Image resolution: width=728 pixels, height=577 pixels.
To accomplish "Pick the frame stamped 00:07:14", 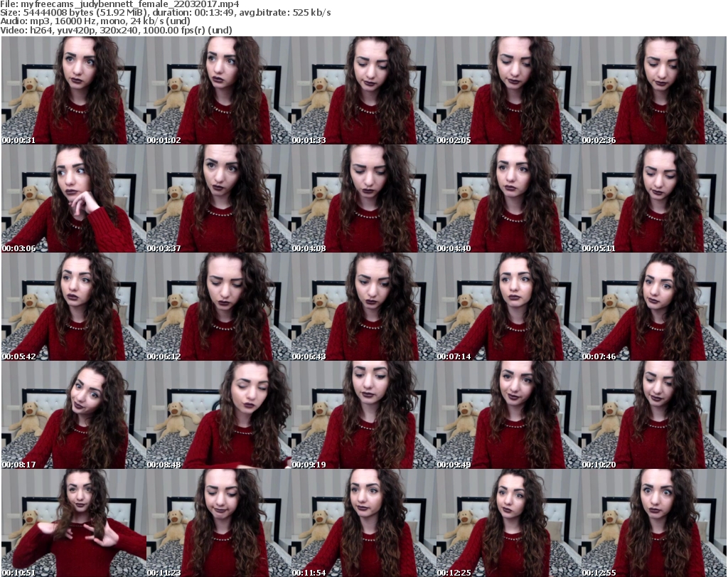I will tap(508, 307).
